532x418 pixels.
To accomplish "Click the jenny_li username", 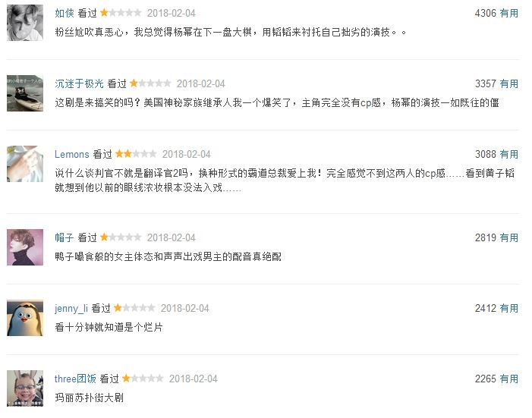I will click(71, 308).
